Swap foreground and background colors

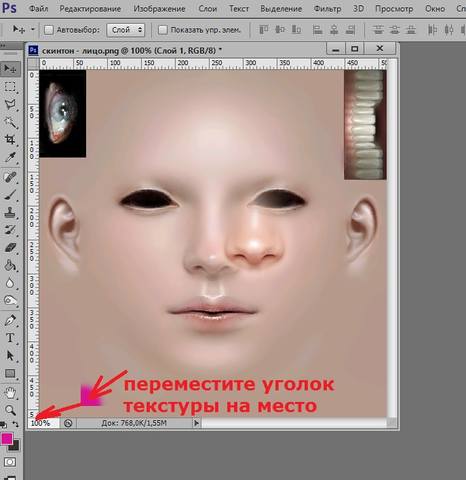[x=16, y=424]
